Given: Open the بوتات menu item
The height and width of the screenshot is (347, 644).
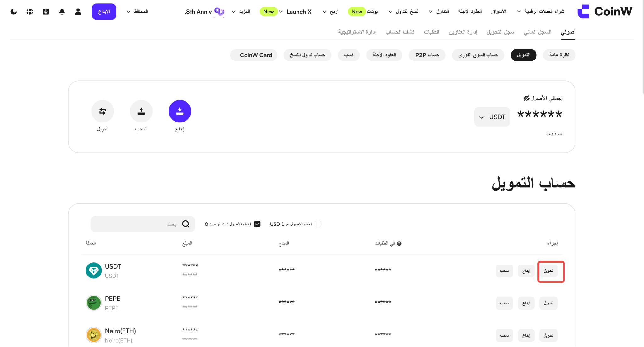Looking at the screenshot, I should click(372, 12).
